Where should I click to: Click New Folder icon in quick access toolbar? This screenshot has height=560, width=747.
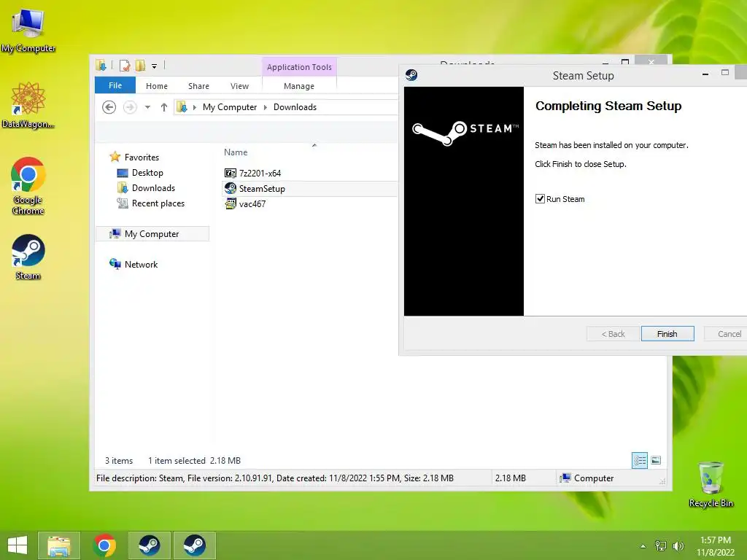tap(140, 66)
